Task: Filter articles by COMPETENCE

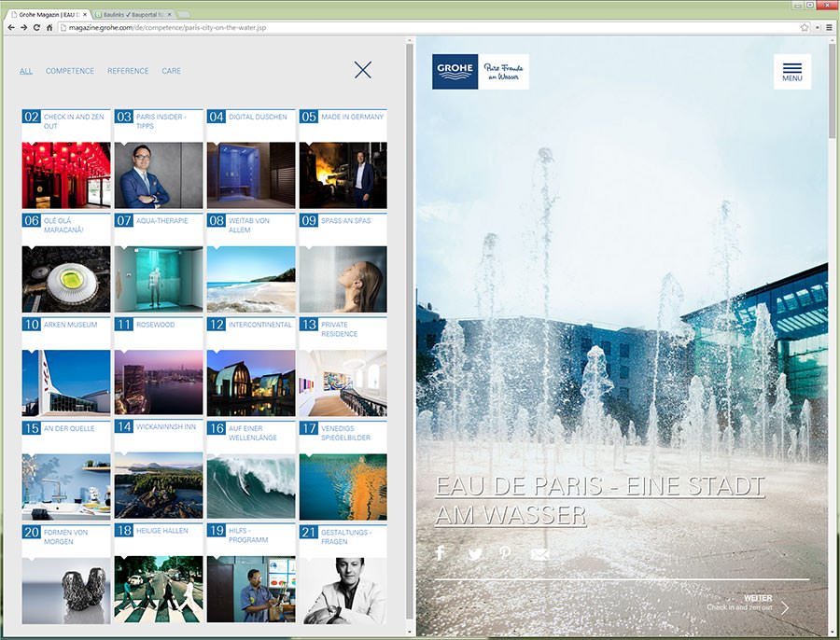Action: (70, 71)
